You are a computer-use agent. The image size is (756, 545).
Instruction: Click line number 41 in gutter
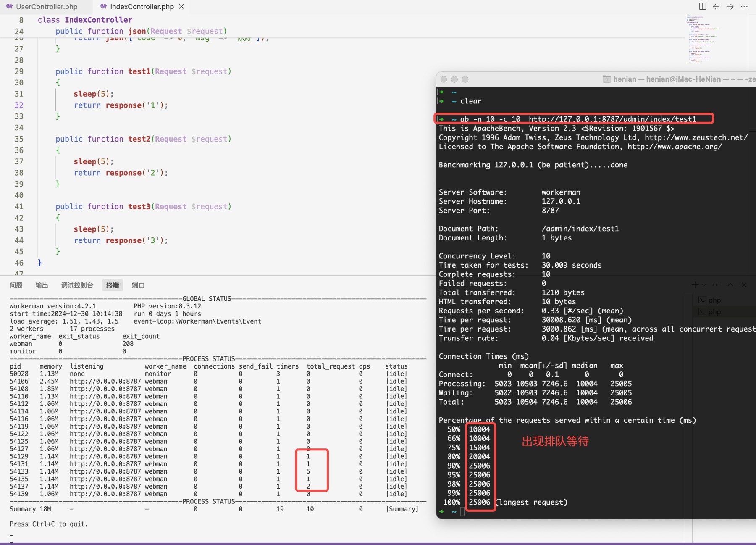coord(19,206)
